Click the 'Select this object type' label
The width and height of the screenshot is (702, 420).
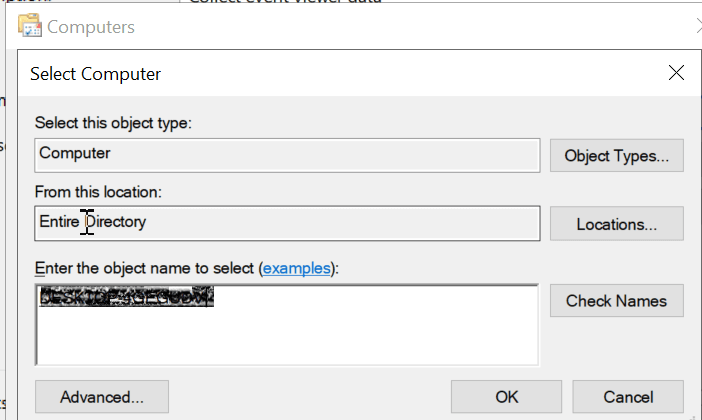coord(113,123)
